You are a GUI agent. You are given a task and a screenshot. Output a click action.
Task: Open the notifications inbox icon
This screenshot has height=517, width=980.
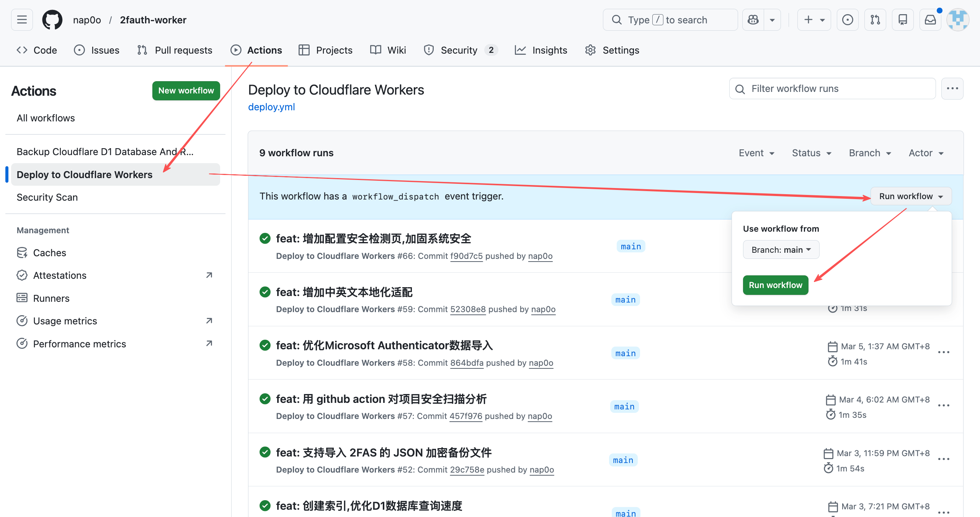[930, 20]
